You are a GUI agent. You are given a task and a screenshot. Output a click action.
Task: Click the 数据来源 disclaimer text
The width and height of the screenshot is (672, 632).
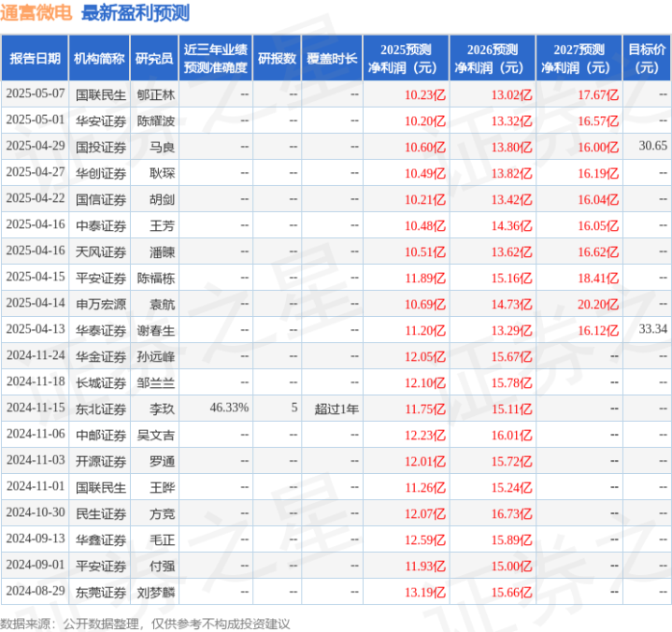point(145,624)
